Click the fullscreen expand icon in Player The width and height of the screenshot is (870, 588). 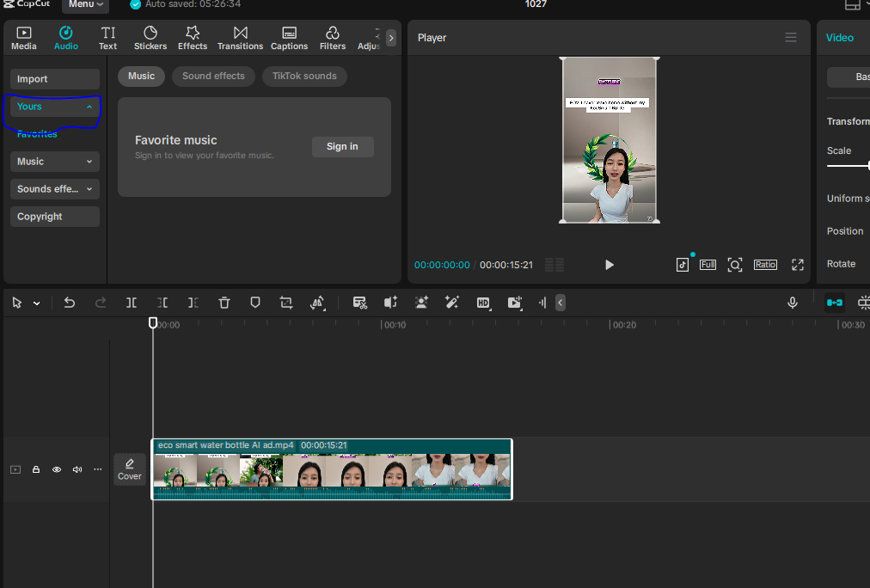click(x=797, y=265)
